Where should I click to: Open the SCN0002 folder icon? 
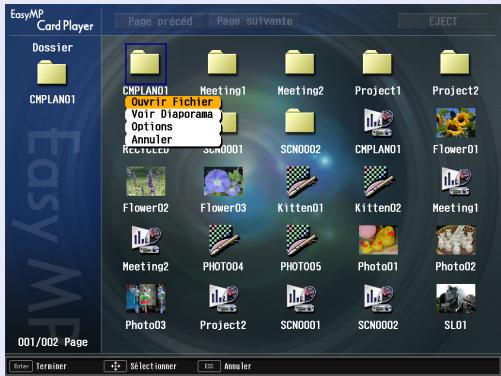point(300,121)
